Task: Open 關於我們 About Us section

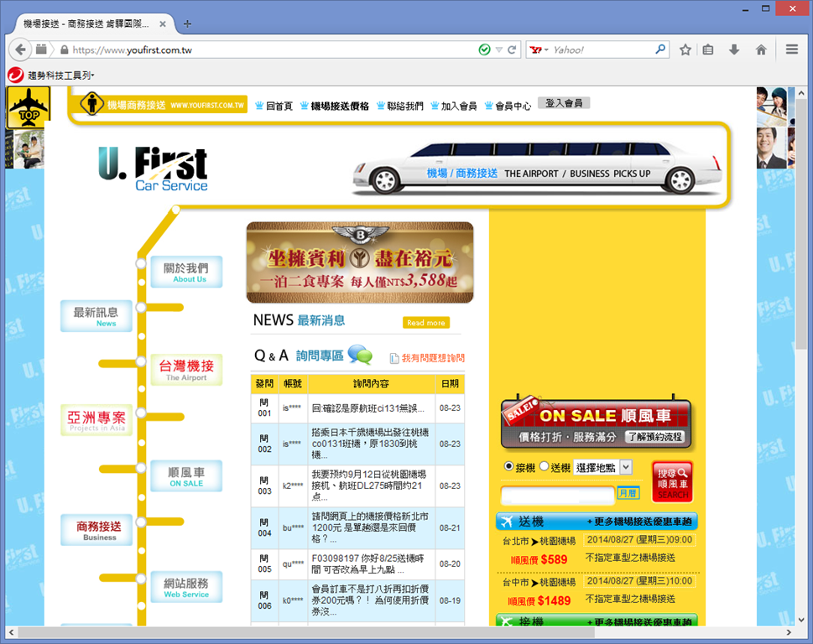Action: tap(186, 272)
